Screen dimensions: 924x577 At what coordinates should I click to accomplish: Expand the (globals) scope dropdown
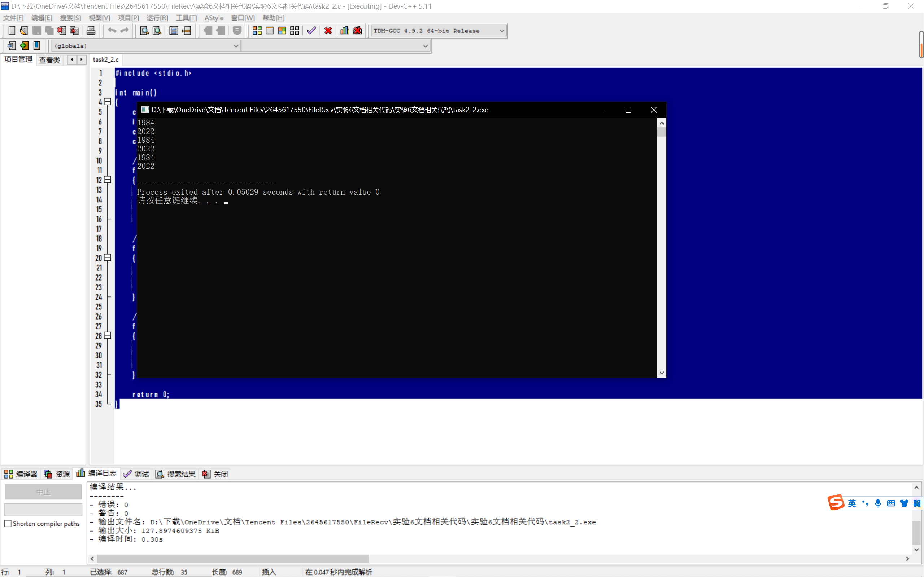tap(236, 46)
